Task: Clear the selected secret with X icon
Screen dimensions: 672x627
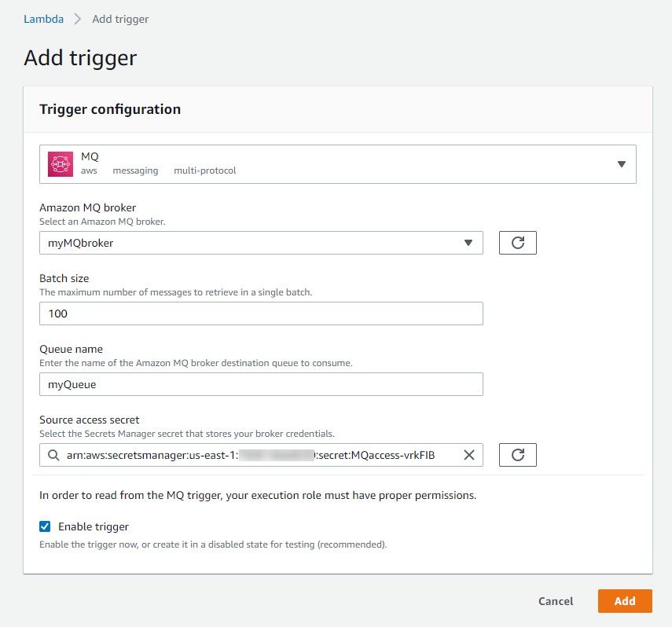Action: coord(469,455)
